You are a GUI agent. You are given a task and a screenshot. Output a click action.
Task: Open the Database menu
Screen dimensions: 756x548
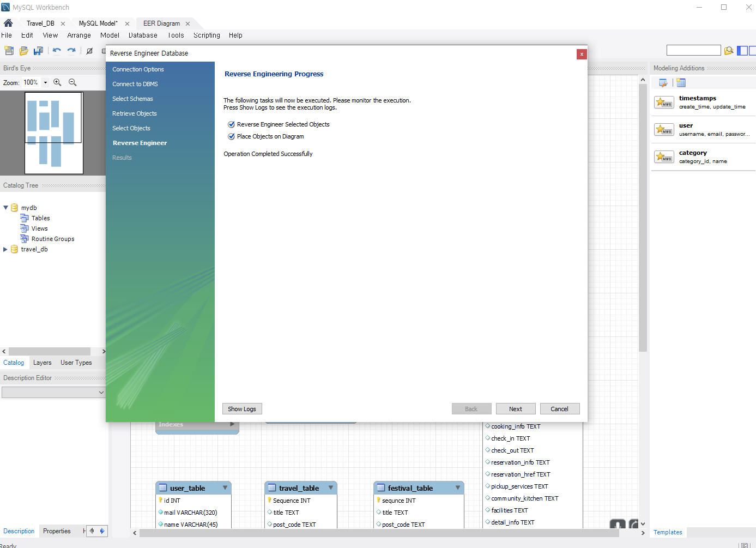143,35
